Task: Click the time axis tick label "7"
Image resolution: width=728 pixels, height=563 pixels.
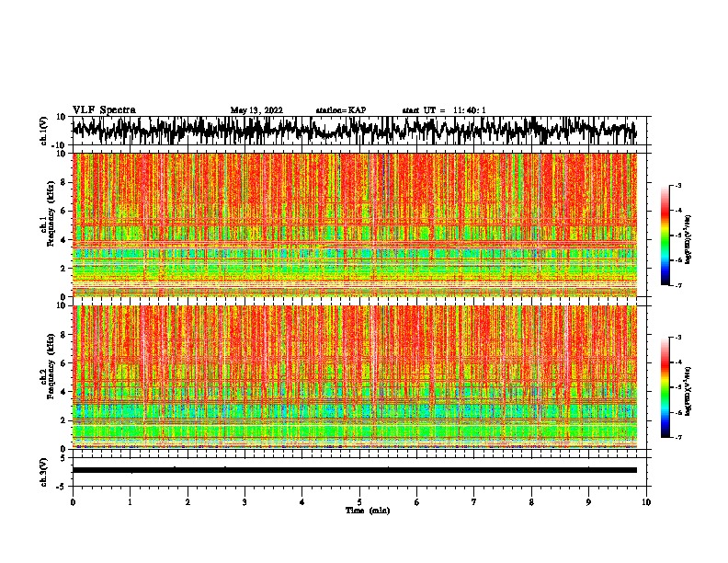Action: click(474, 502)
